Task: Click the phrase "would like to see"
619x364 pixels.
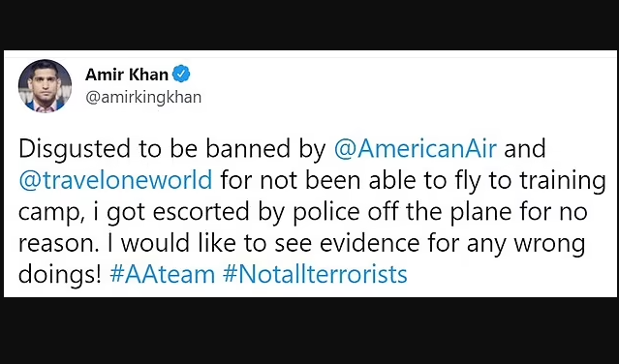Action: point(216,243)
